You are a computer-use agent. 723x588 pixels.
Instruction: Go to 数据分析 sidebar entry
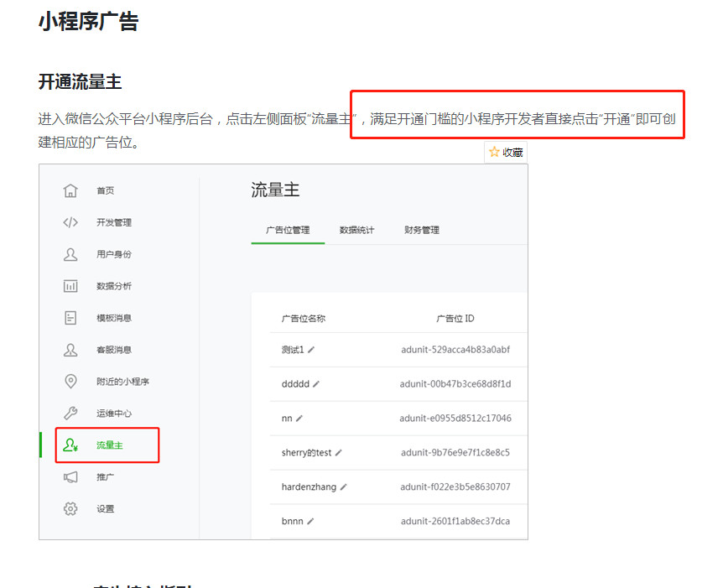pos(114,286)
